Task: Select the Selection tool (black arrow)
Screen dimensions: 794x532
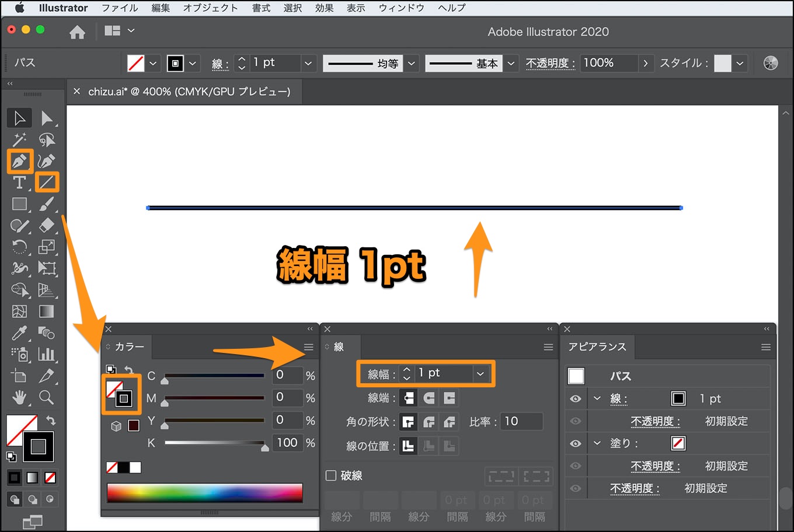Action: [19, 118]
